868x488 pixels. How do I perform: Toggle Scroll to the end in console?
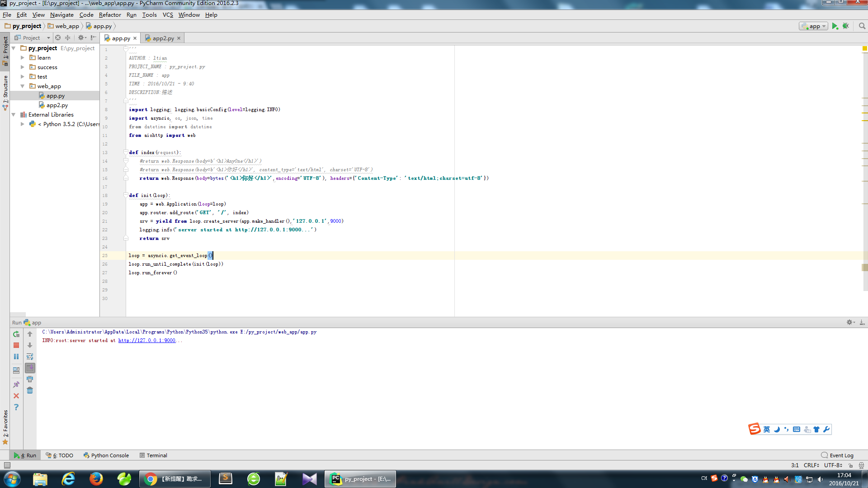(x=30, y=368)
